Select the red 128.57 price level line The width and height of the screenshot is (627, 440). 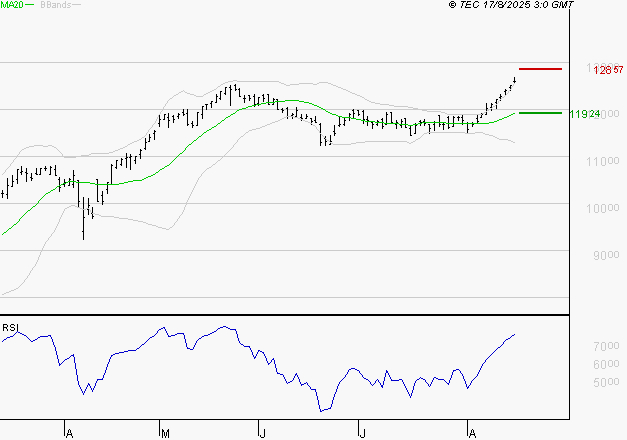[x=540, y=69]
